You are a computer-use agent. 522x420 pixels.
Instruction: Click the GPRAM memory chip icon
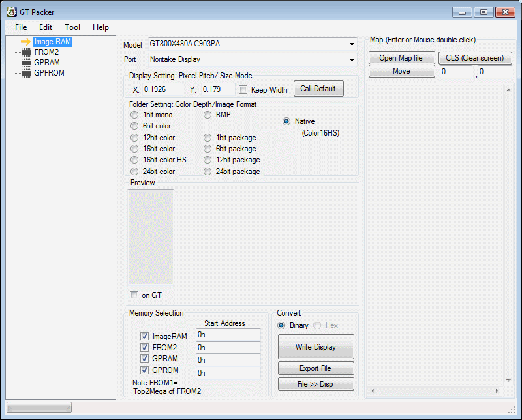click(25, 63)
